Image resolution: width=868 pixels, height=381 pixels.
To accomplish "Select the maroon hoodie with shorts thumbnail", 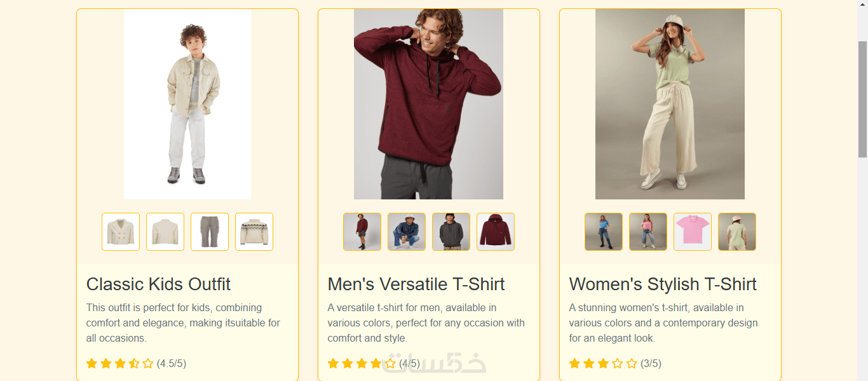I will (362, 232).
